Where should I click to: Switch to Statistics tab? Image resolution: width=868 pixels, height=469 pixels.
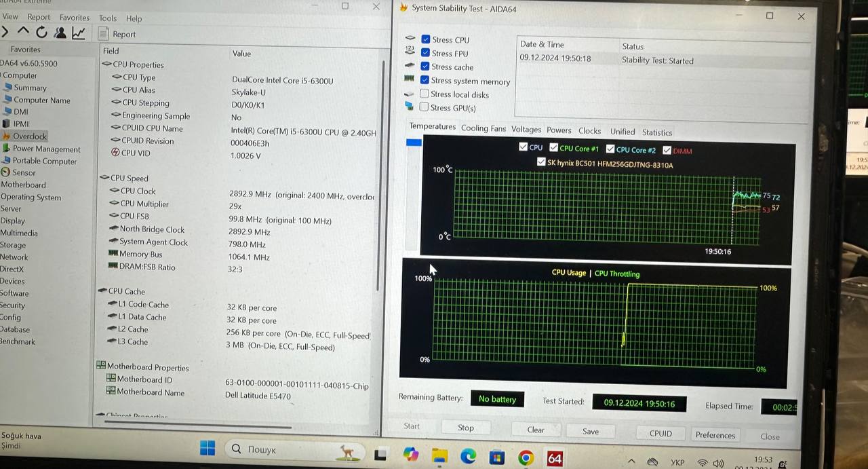[657, 132]
